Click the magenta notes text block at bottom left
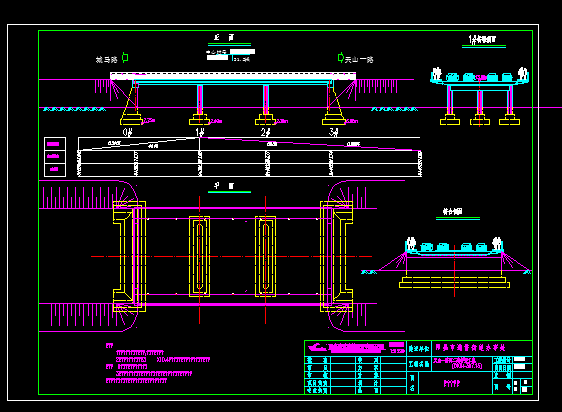This screenshot has height=412, width=562. coord(158,363)
